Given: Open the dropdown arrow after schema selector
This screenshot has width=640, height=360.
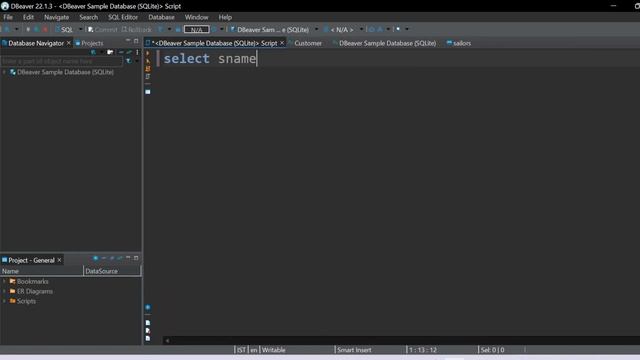Looking at the screenshot, I should point(361,29).
